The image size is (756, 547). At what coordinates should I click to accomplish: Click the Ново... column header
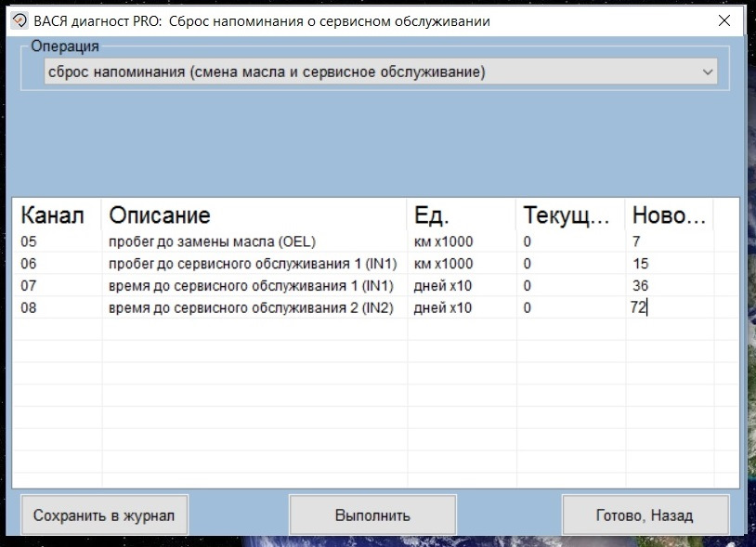(670, 215)
